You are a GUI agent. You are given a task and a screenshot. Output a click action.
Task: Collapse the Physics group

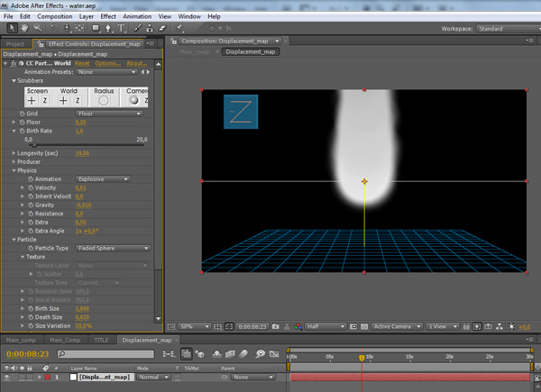tap(14, 170)
